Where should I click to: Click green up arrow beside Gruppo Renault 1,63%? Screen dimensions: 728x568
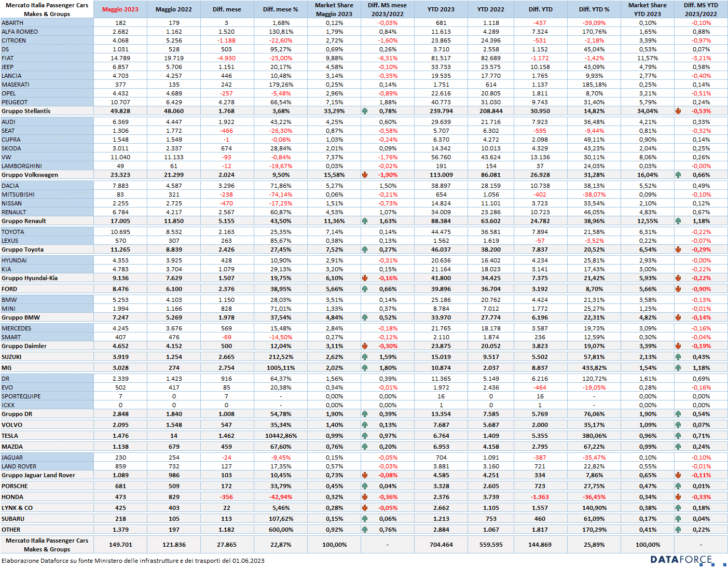click(x=365, y=221)
